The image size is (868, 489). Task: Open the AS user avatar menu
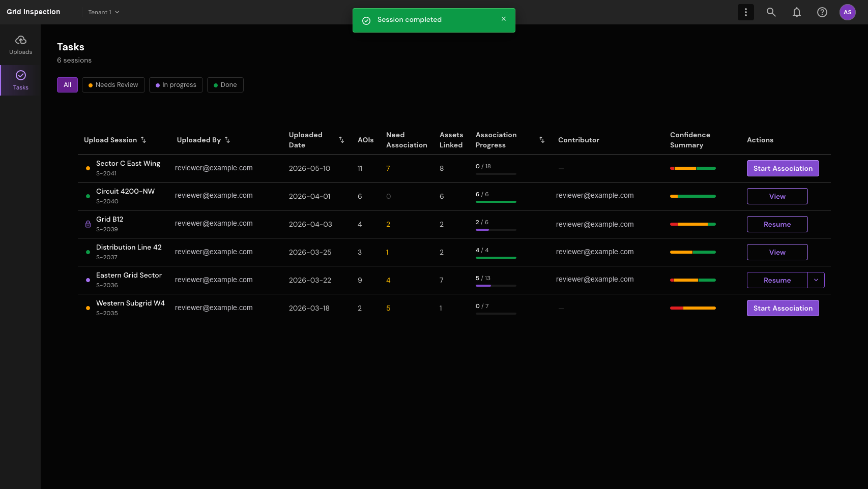click(x=848, y=12)
